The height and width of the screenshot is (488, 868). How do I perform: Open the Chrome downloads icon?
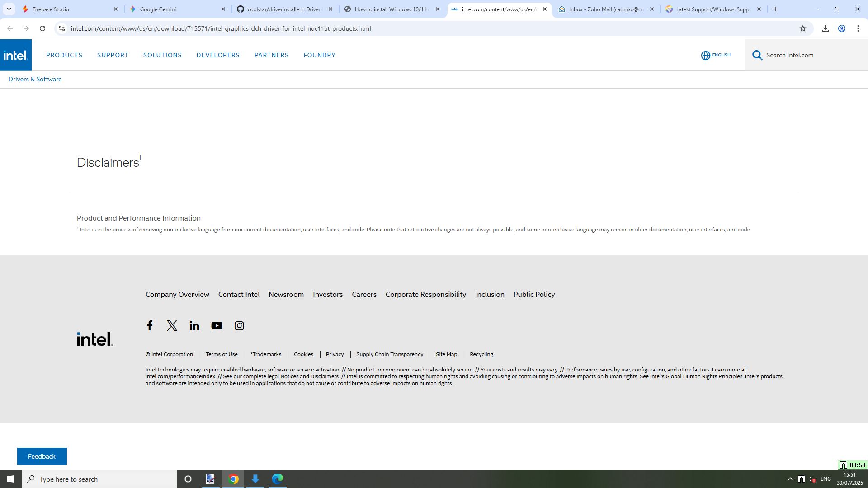coord(826,28)
